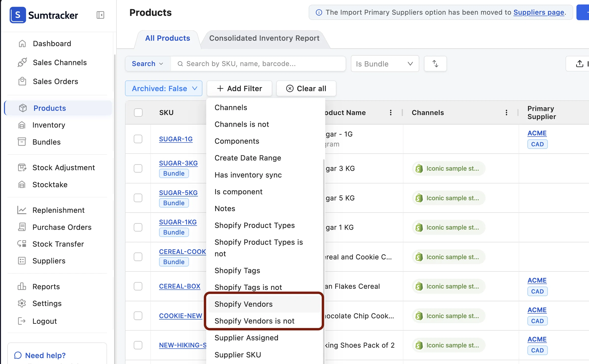Screen dimensions: 589x364
Task: Open ACME supplier link in SUGAR-1G row
Action: (x=537, y=133)
